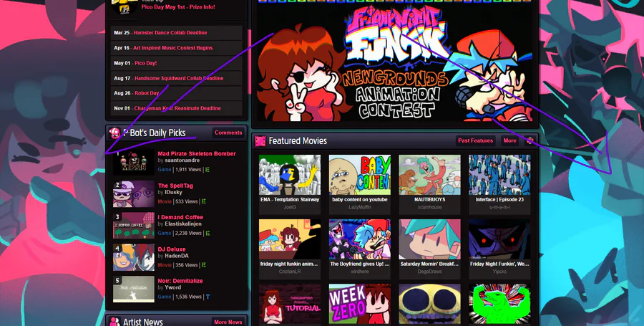Click the Game label under Mad Pirate Skeleton Bomber
The image size is (644, 326).
[x=165, y=169]
